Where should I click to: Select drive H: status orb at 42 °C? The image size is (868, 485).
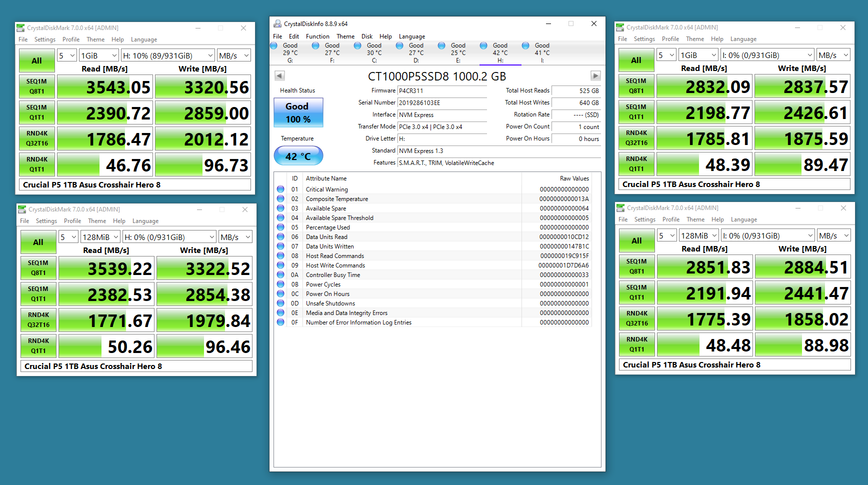[x=483, y=45]
